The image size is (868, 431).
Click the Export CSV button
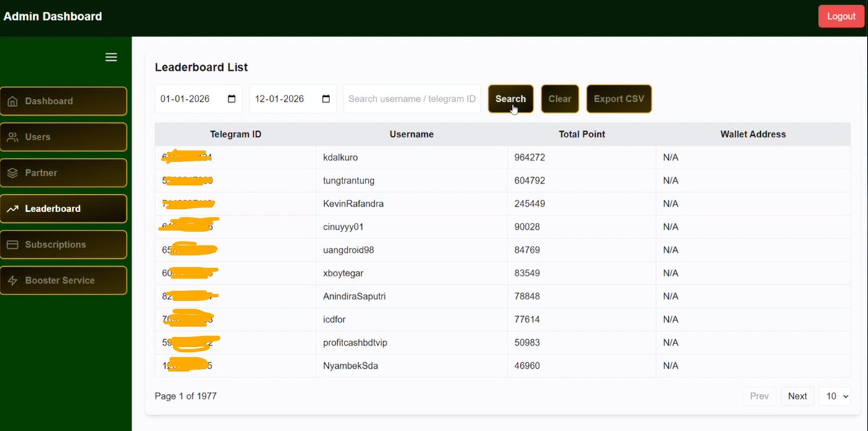coord(619,99)
